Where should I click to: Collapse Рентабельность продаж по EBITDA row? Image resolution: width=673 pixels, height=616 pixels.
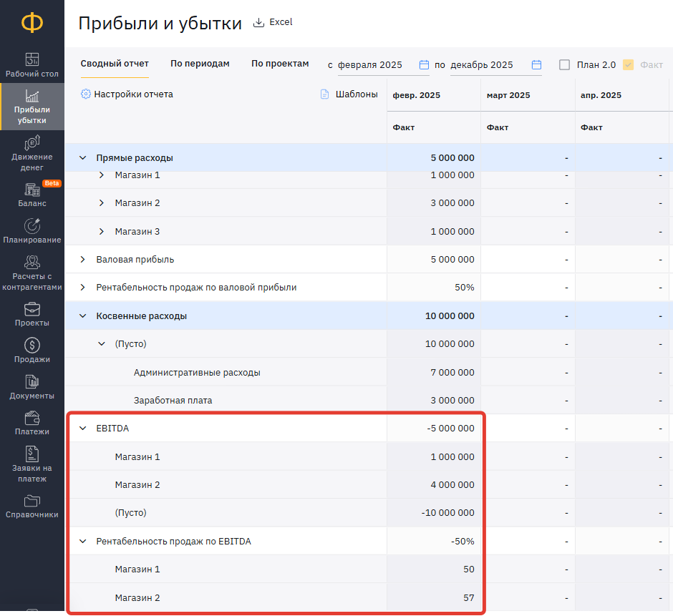83,542
